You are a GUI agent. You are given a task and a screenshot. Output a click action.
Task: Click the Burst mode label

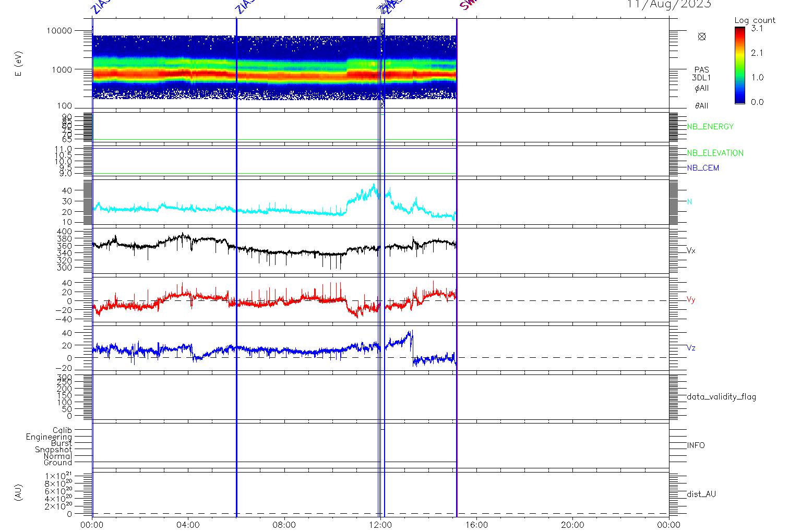[x=62, y=443]
